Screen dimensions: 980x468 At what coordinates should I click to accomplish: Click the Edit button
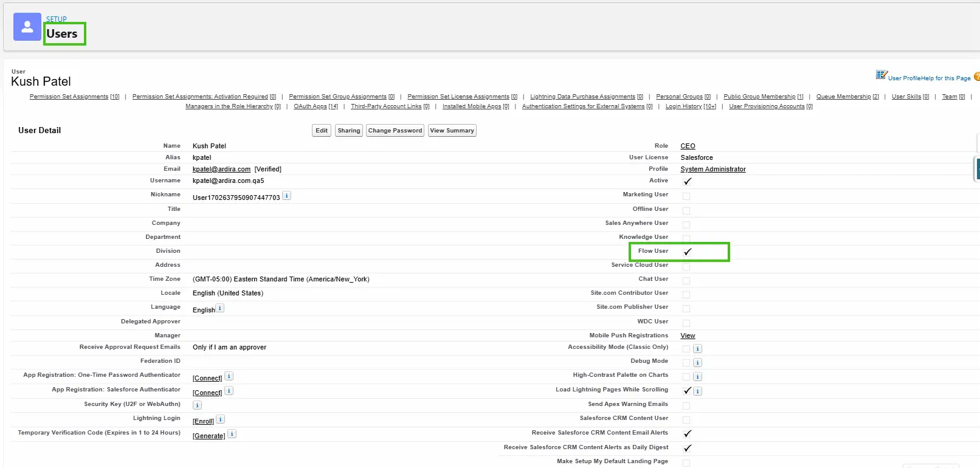[x=322, y=131]
